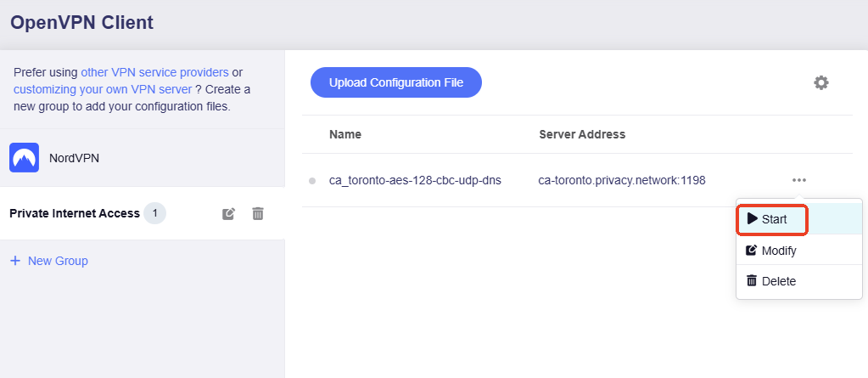
Task: Click the Server Address column header
Action: (582, 134)
